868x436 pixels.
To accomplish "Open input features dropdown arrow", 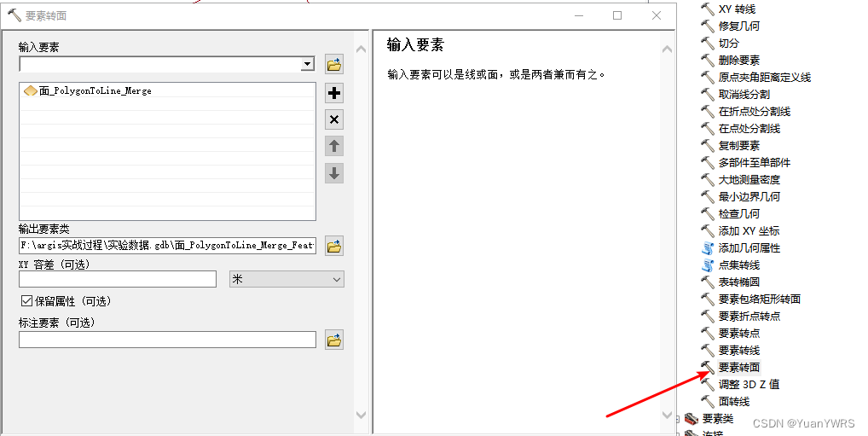I will coord(307,64).
